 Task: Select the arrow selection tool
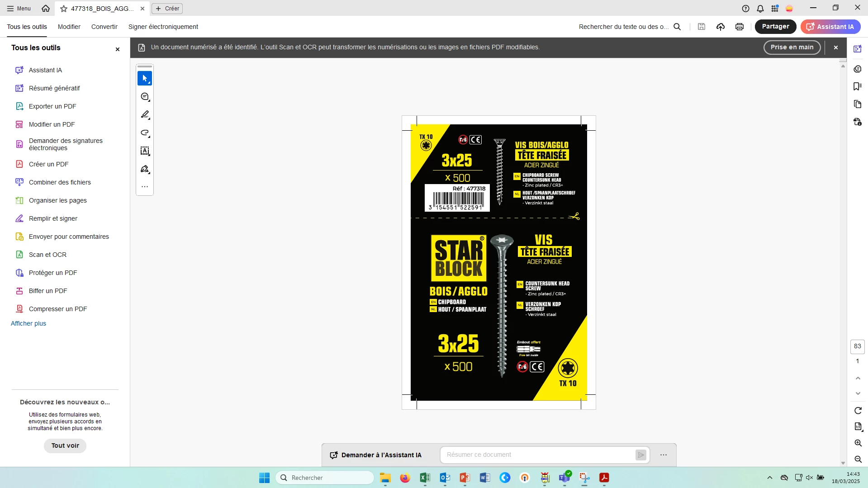coord(145,78)
